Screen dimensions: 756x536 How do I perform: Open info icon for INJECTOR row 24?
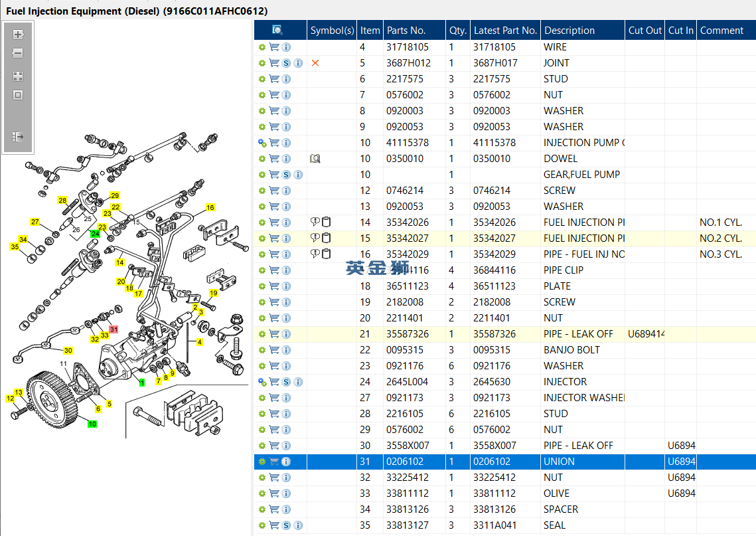298,382
